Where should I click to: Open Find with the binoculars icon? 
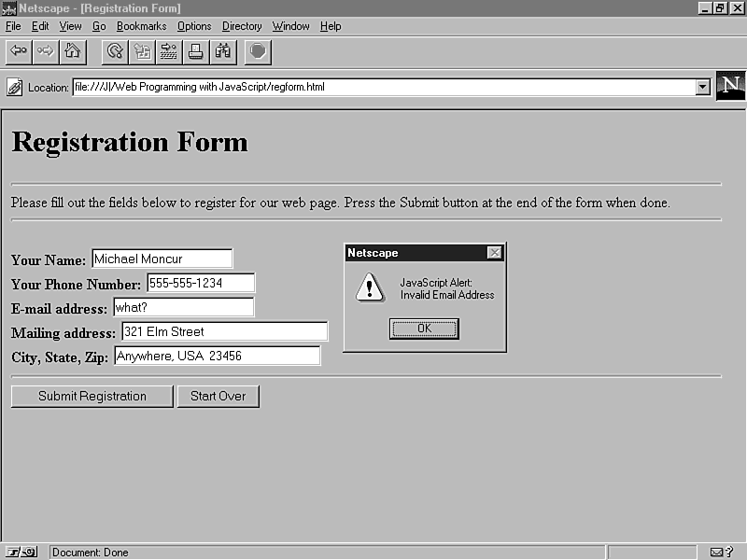tap(223, 51)
